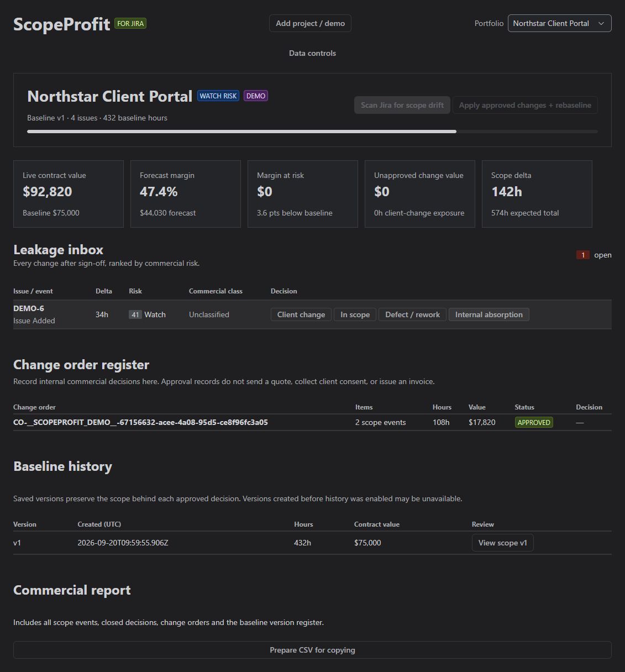Click the Unclassified commercial class cell
Screen dimensions: 625x672
point(209,314)
